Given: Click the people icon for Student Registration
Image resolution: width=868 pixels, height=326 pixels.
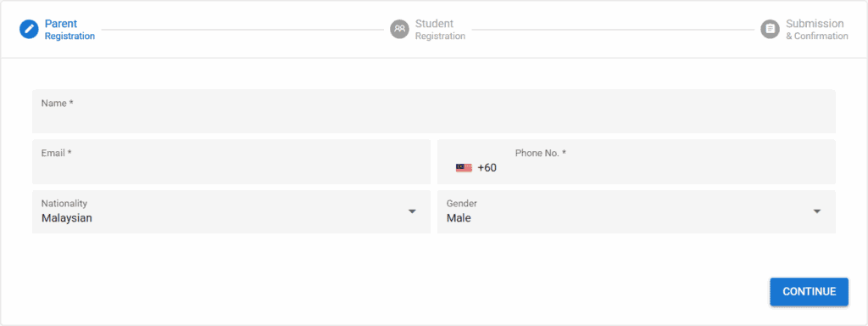Looking at the screenshot, I should coord(399,30).
